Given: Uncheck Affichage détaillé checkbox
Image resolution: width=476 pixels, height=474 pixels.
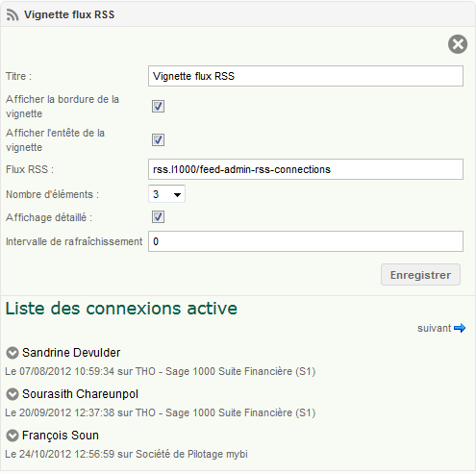Looking at the screenshot, I should pos(158,217).
